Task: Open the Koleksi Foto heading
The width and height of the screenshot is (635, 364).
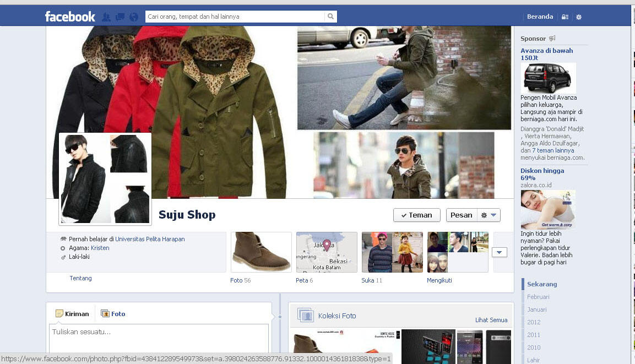Action: tap(337, 316)
